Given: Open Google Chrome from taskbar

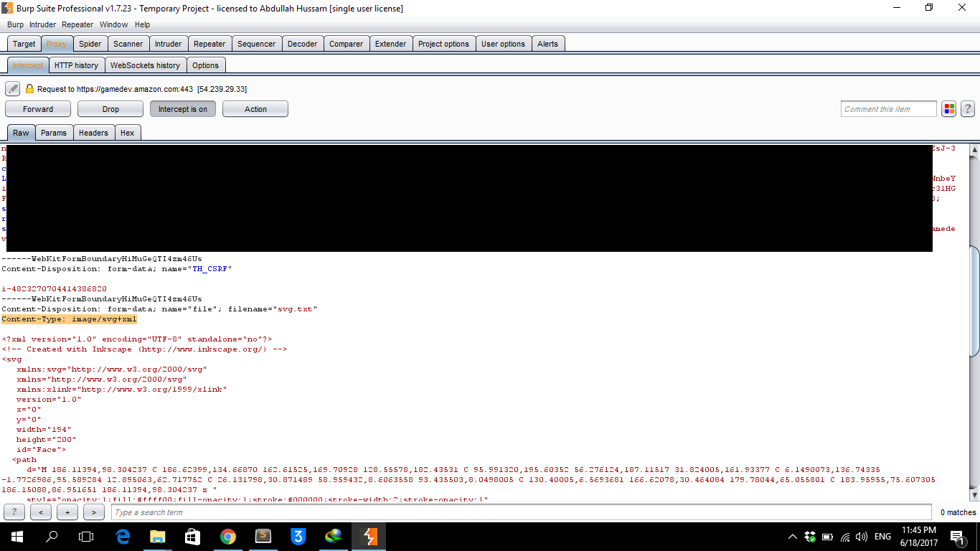Looking at the screenshot, I should [228, 537].
